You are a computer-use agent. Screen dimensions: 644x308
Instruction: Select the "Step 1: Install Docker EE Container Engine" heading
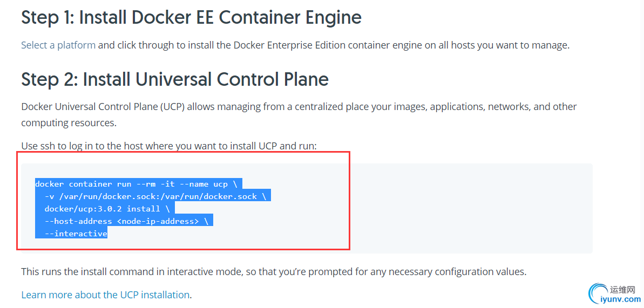192,18
